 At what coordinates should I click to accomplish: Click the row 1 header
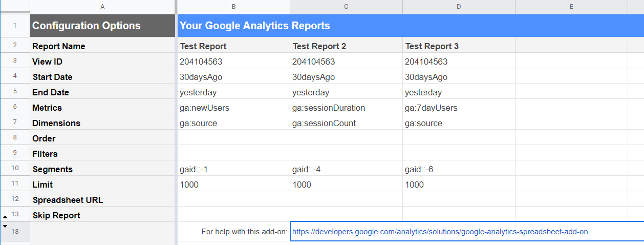pyautogui.click(x=15, y=26)
